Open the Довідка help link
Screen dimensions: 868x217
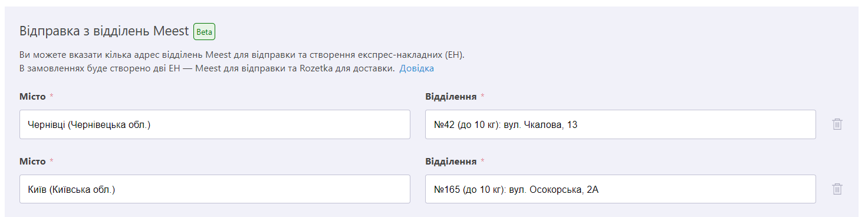(416, 68)
